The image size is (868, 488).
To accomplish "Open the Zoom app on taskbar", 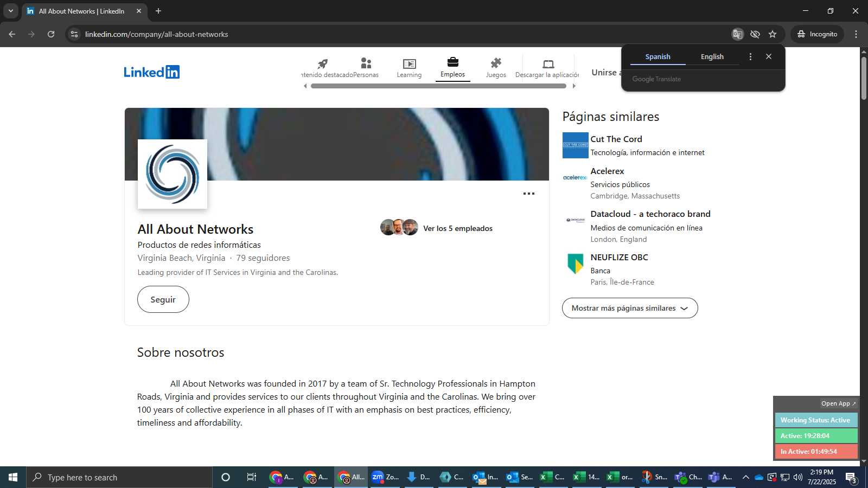I will [x=385, y=477].
